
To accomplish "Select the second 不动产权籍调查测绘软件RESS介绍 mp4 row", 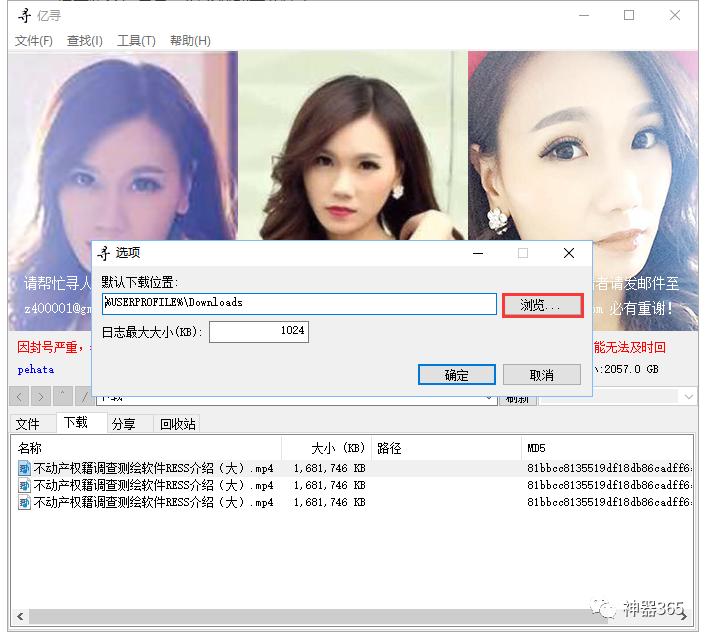I will click(x=351, y=485).
